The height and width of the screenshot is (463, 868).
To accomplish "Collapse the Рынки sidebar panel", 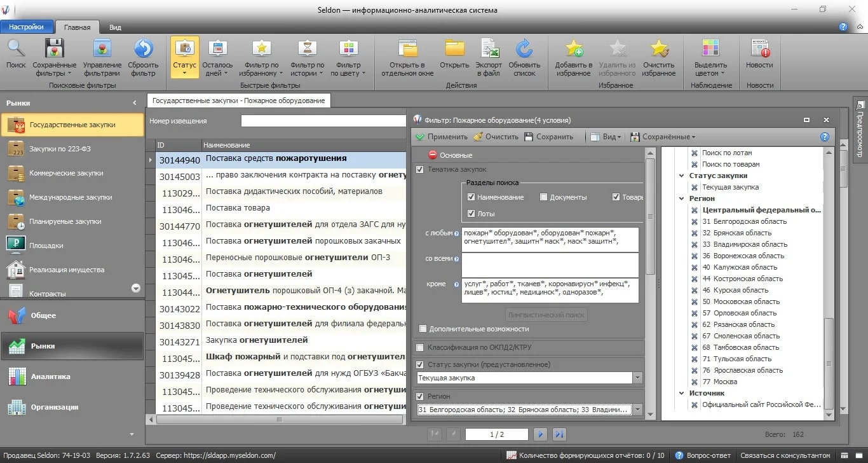I will (135, 103).
